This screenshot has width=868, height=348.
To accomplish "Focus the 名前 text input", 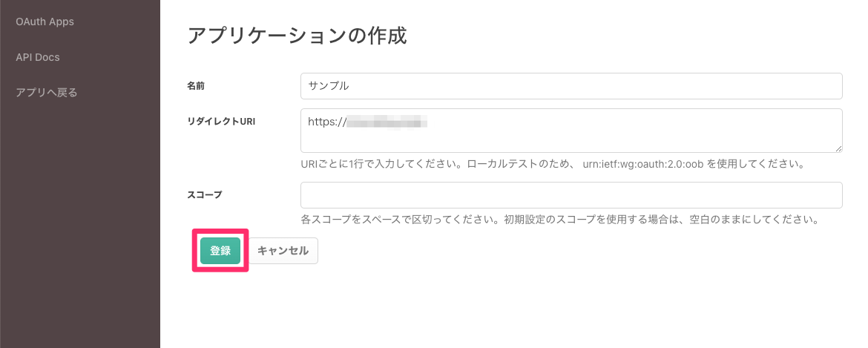I will point(571,85).
